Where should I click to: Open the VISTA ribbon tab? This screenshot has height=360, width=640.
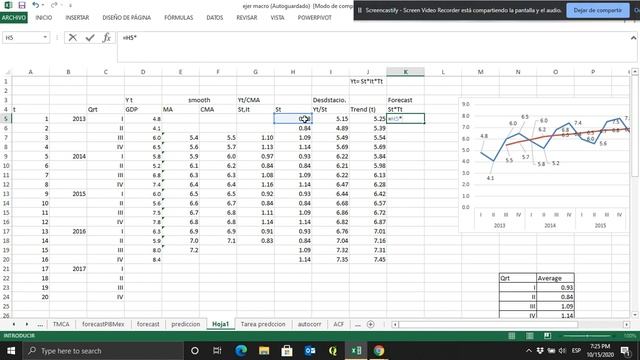coord(278,18)
